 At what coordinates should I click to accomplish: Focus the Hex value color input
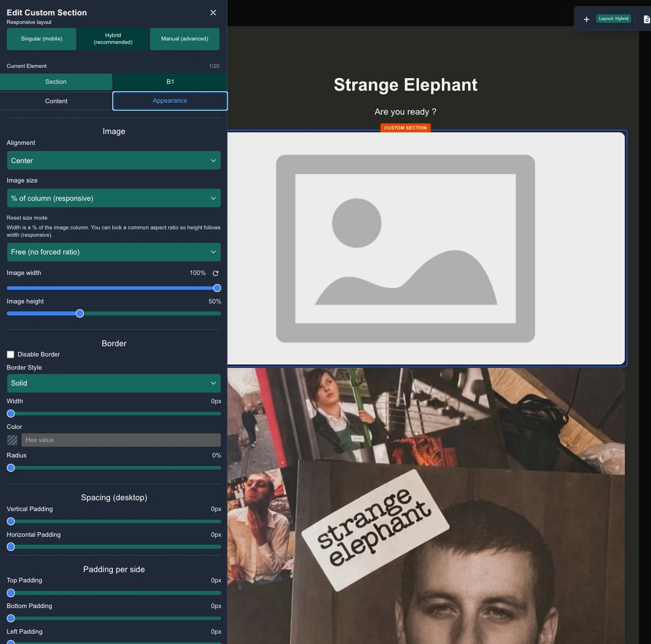pyautogui.click(x=121, y=440)
